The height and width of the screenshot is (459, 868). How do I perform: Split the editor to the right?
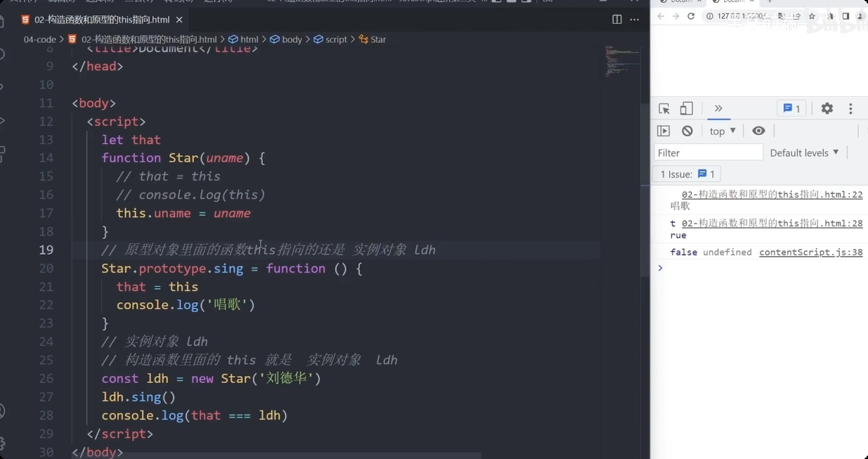point(617,20)
